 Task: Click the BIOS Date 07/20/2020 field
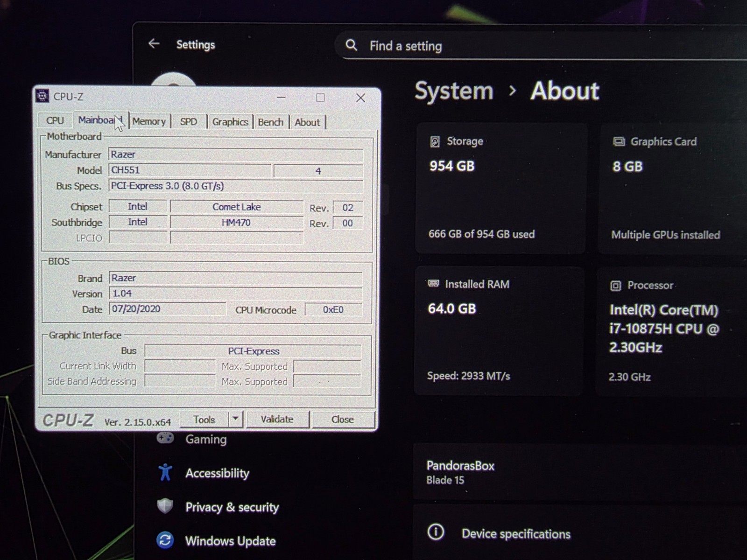tap(168, 309)
